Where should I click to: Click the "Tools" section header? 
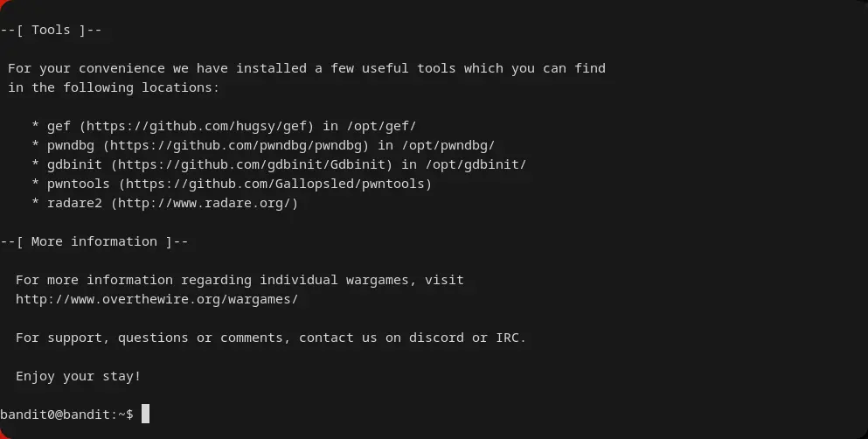click(51, 30)
